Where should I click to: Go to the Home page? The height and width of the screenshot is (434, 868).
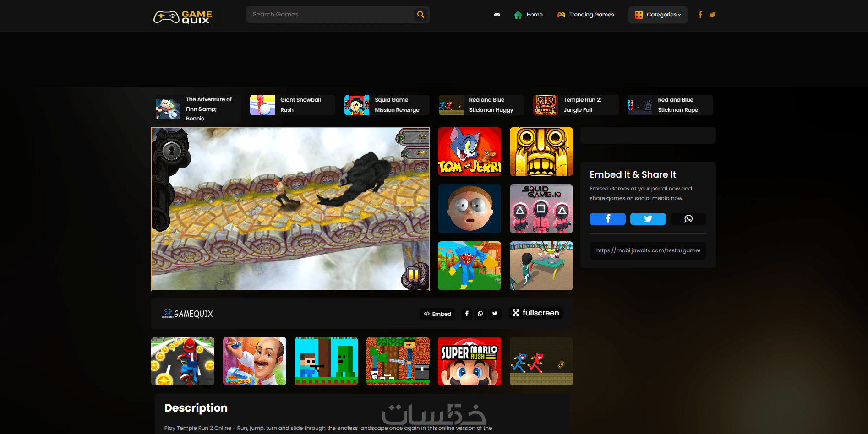[x=529, y=15]
